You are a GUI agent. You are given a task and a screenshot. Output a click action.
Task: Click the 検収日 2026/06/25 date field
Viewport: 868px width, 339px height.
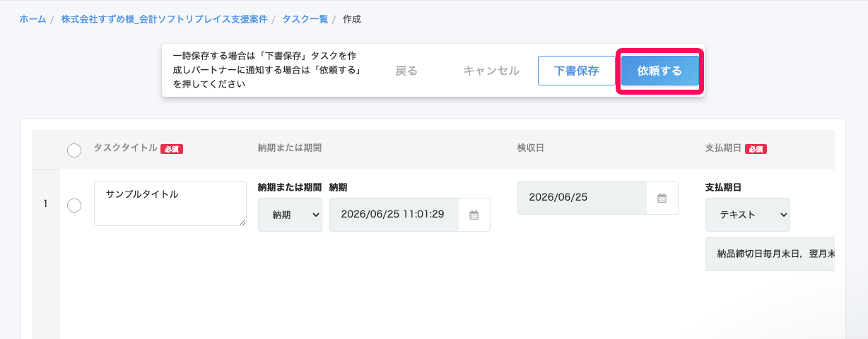582,198
